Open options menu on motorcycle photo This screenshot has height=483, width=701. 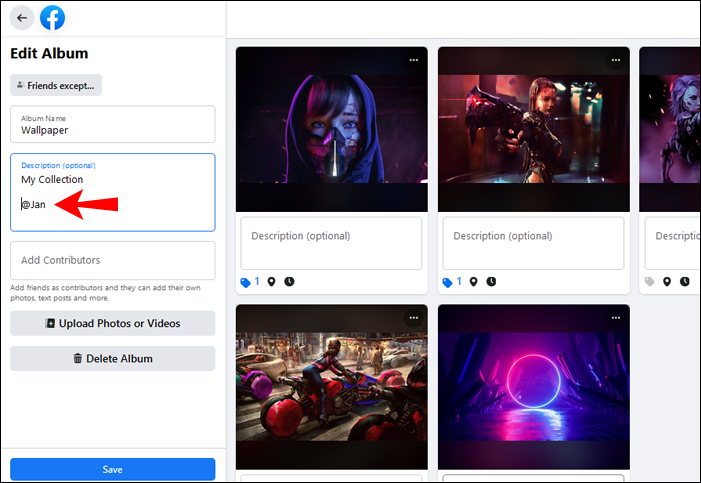pyautogui.click(x=414, y=318)
